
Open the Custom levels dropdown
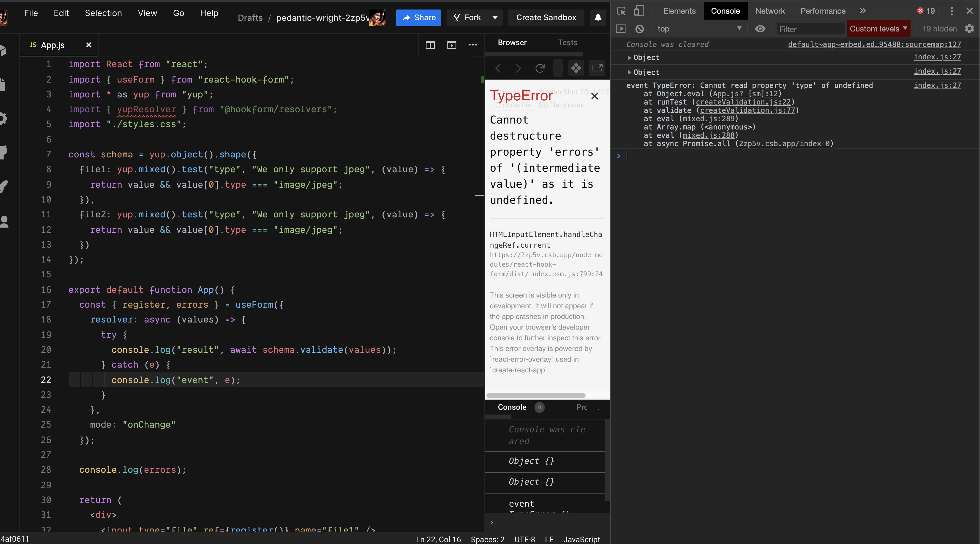pyautogui.click(x=879, y=29)
